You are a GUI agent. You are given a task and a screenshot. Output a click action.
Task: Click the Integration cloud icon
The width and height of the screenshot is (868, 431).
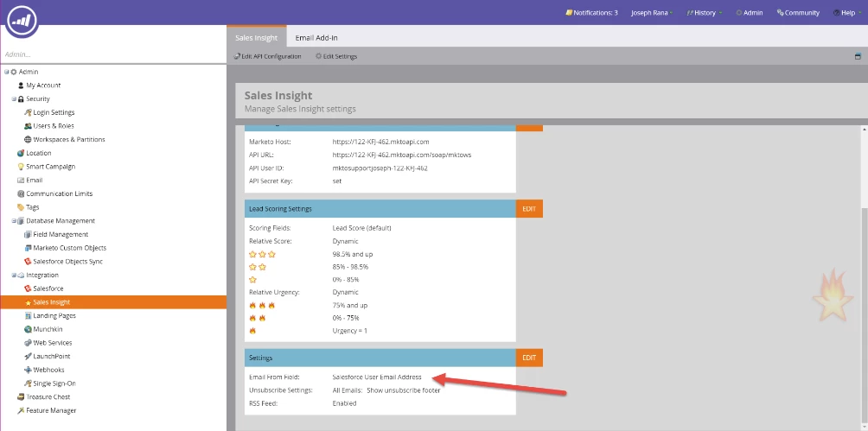tap(21, 275)
